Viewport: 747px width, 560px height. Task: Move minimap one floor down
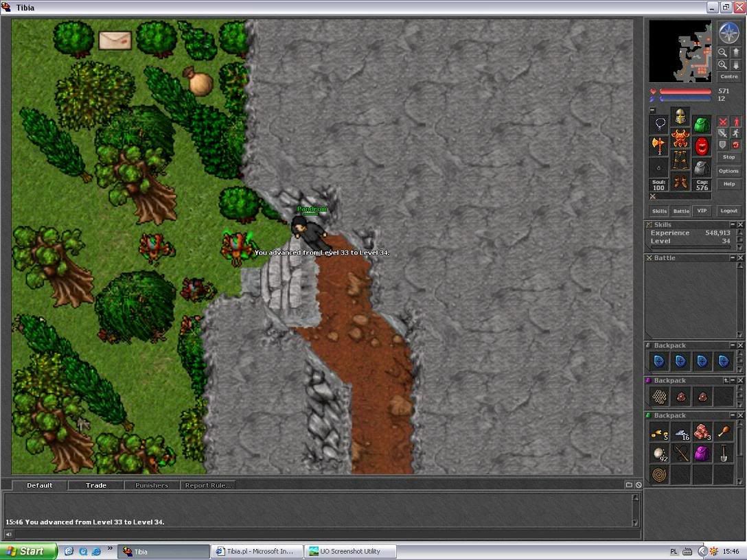click(x=735, y=65)
